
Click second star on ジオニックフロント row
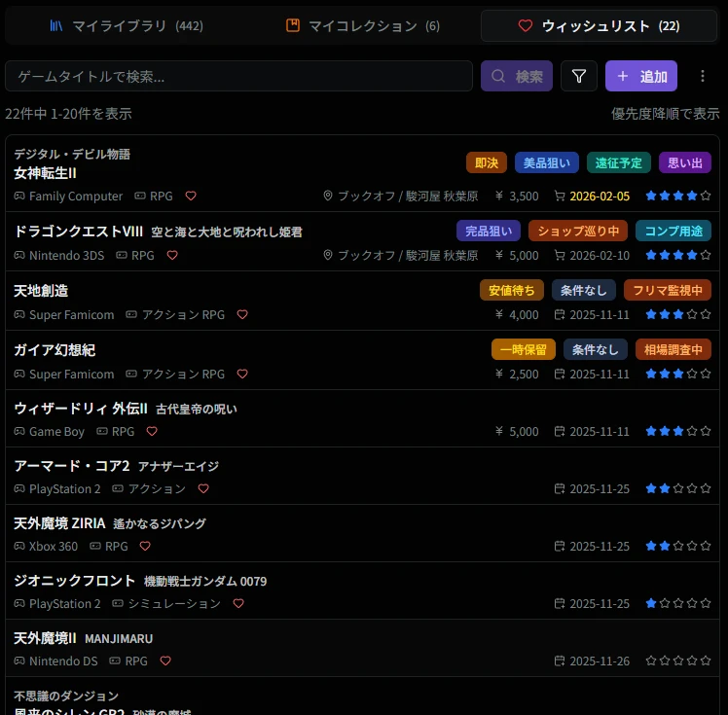[x=665, y=604]
